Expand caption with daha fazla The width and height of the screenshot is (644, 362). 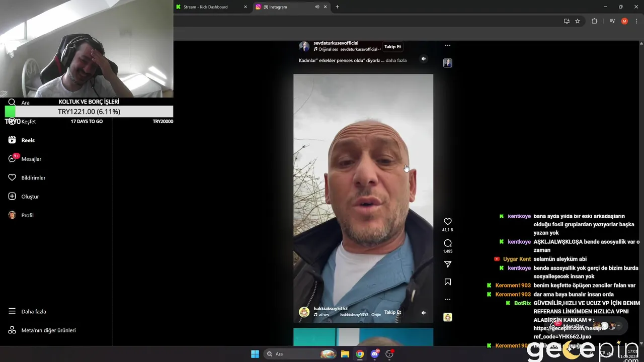click(x=396, y=60)
